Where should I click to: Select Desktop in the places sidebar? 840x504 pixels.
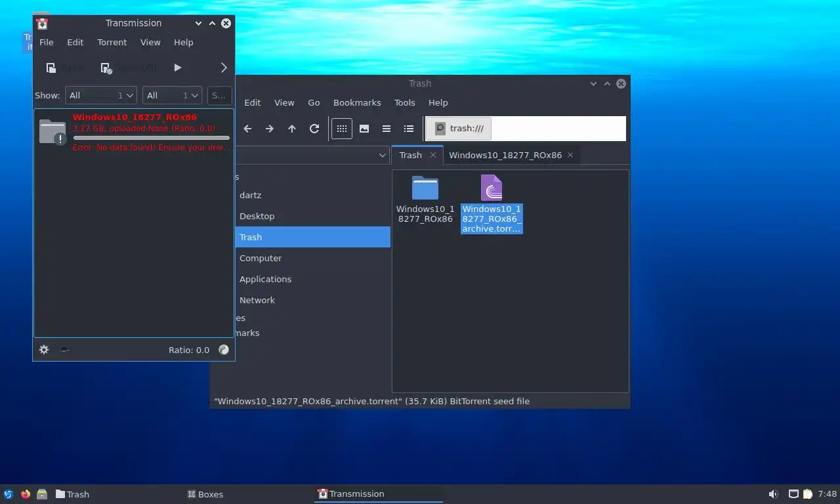click(x=313, y=216)
